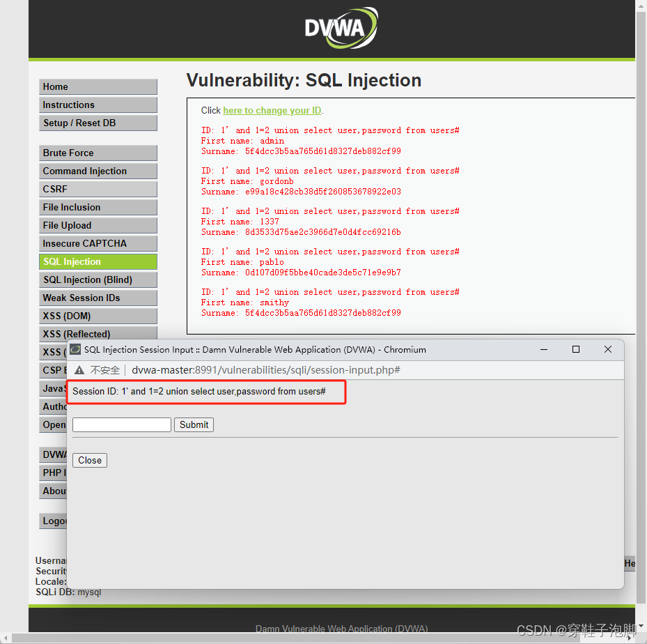Image resolution: width=647 pixels, height=644 pixels.
Task: Click the popup window favicon icon
Action: tap(75, 350)
